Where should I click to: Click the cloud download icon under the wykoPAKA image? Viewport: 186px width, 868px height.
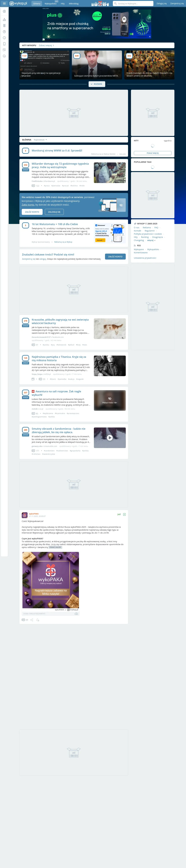[76, 614]
